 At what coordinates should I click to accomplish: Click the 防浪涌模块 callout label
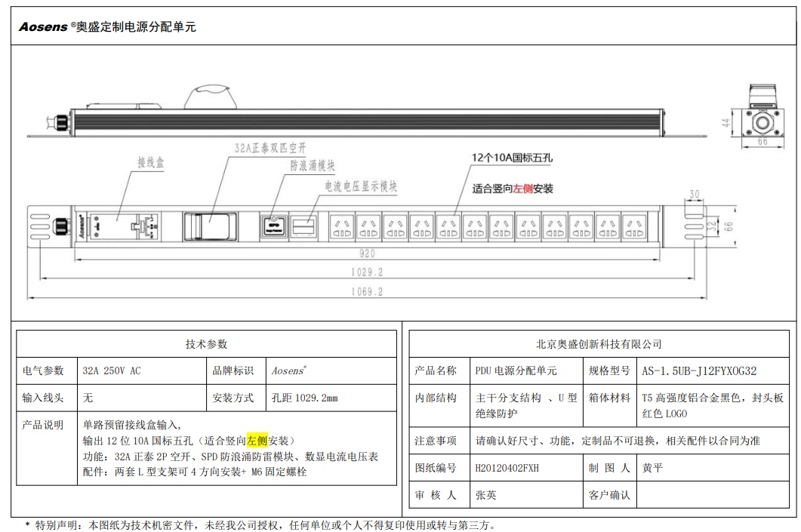click(313, 165)
